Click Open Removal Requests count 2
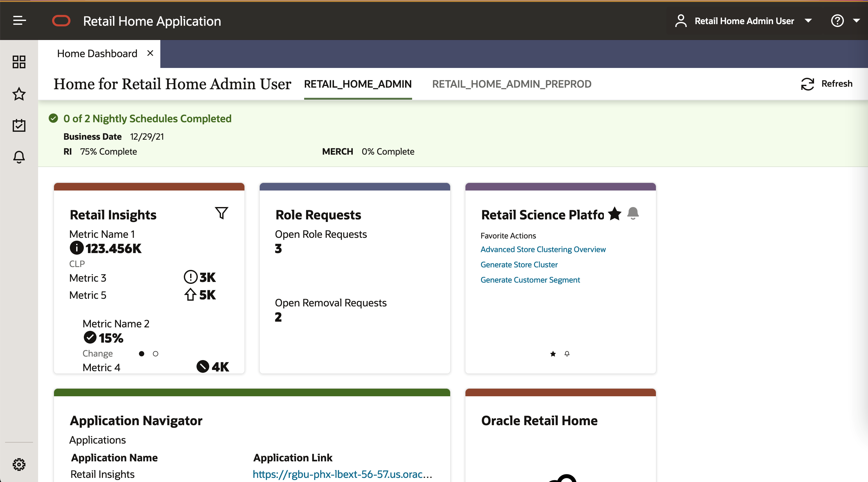Image resolution: width=868 pixels, height=482 pixels. [278, 317]
